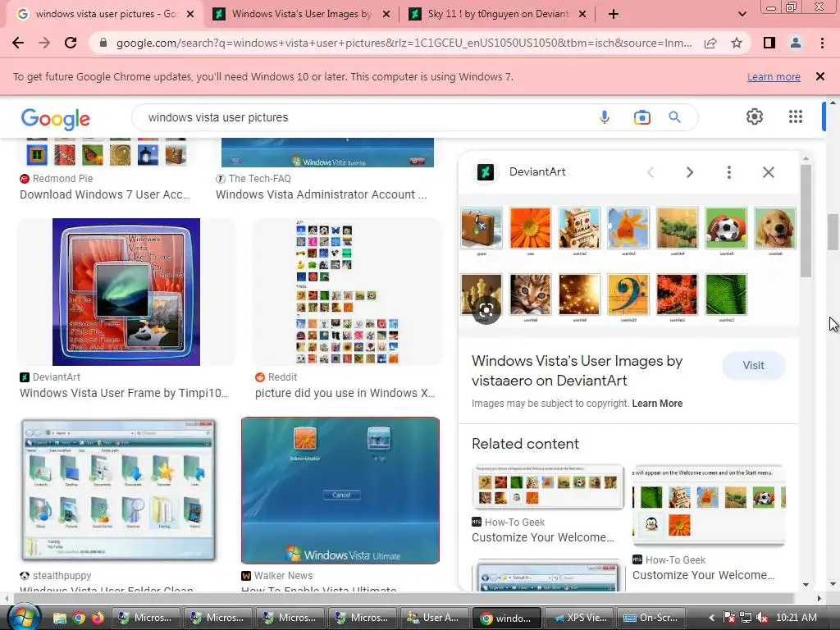Viewport: 840px width, 630px height.
Task: Search inside image with Lens button
Action: [486, 309]
